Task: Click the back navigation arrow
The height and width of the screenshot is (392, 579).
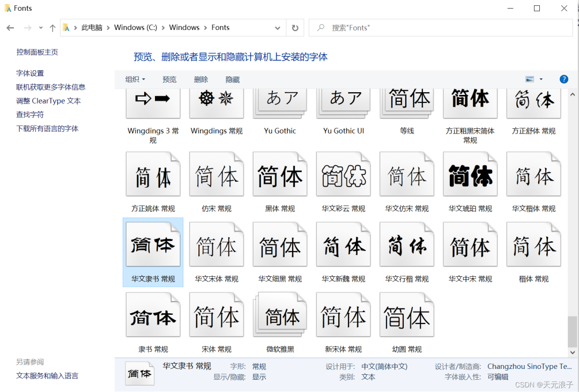Action: (10, 27)
